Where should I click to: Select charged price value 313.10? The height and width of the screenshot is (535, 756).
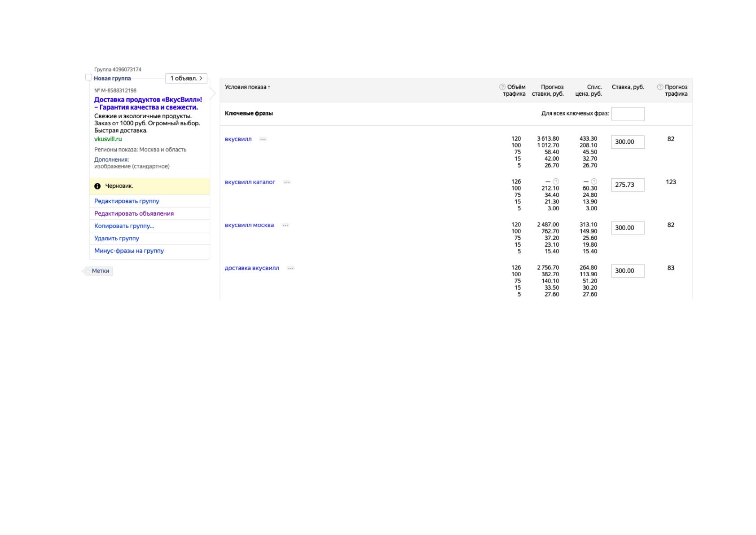coord(588,225)
